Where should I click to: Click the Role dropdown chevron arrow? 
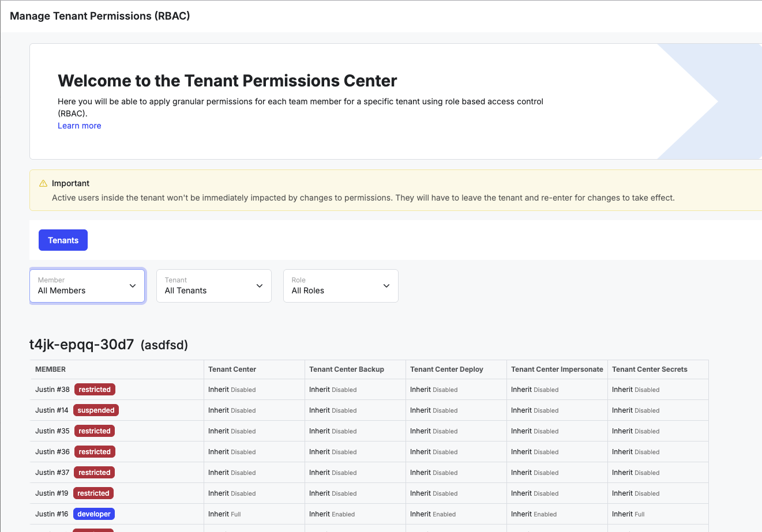pyautogui.click(x=386, y=286)
